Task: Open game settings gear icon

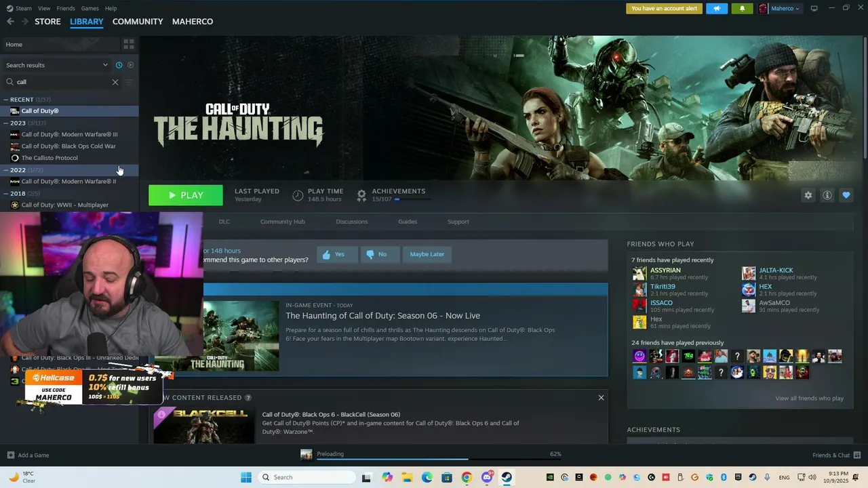Action: [x=808, y=195]
